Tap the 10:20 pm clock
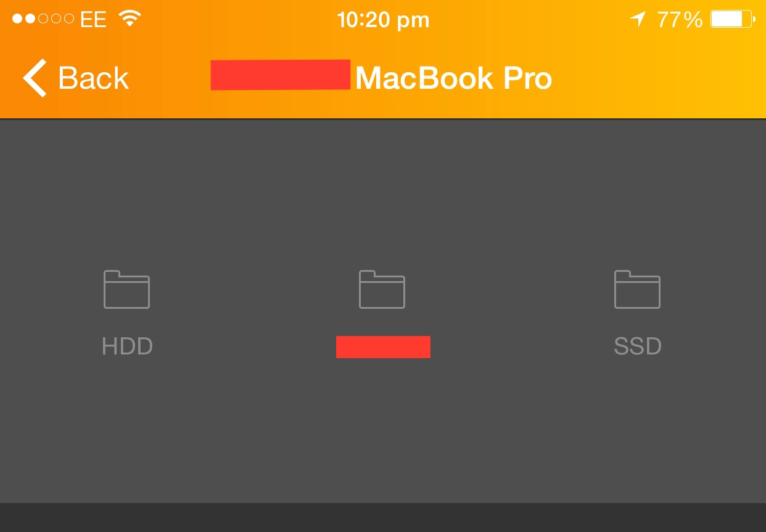Image resolution: width=766 pixels, height=532 pixels. 383,20
